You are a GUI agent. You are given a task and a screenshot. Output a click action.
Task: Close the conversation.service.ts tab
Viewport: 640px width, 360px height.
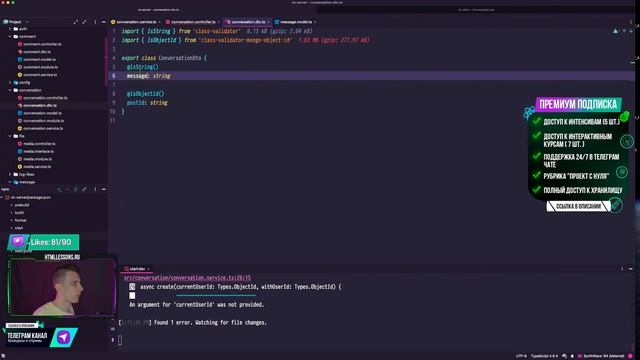pos(160,22)
